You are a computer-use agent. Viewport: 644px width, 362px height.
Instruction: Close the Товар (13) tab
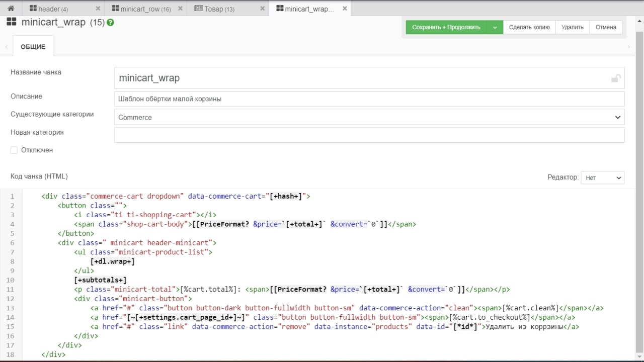point(262,9)
